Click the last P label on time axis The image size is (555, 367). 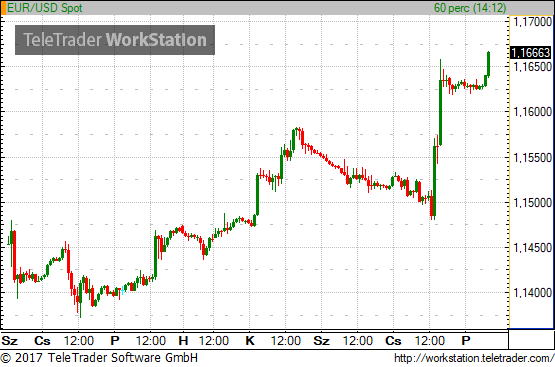coord(466,341)
